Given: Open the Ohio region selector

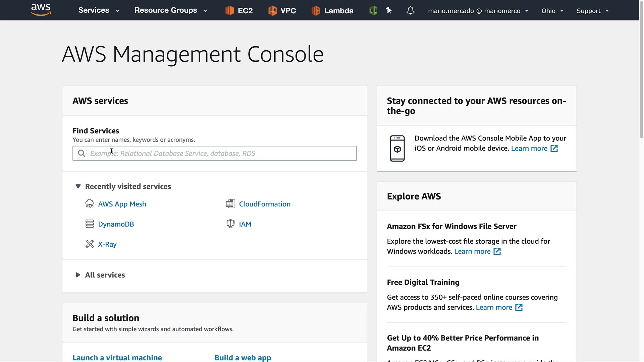Looking at the screenshot, I should click(552, 11).
